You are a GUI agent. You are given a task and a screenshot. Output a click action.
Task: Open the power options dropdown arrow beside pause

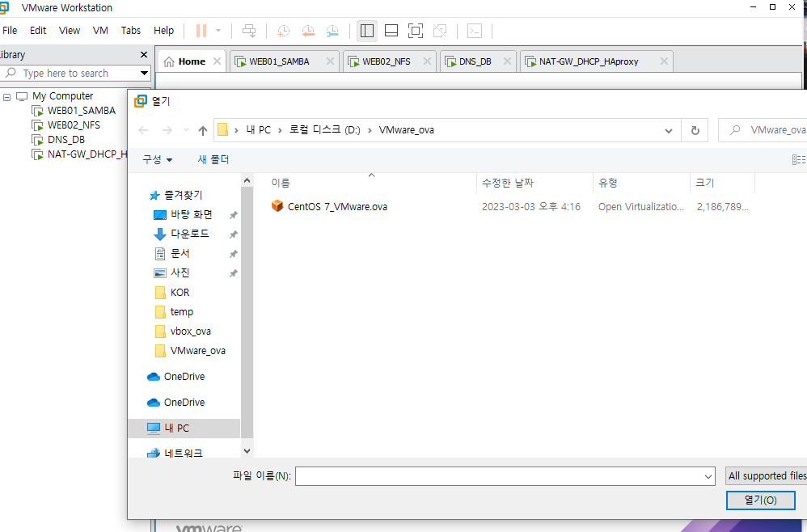click(x=218, y=31)
